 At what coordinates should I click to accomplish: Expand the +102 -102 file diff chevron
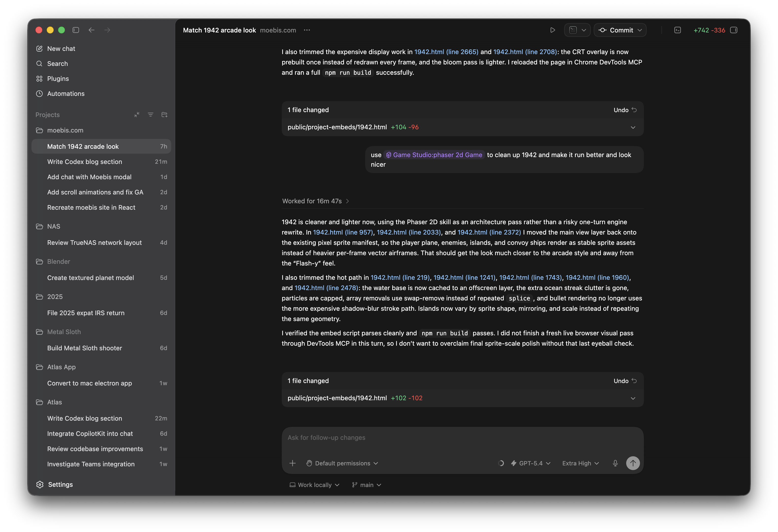click(x=633, y=399)
